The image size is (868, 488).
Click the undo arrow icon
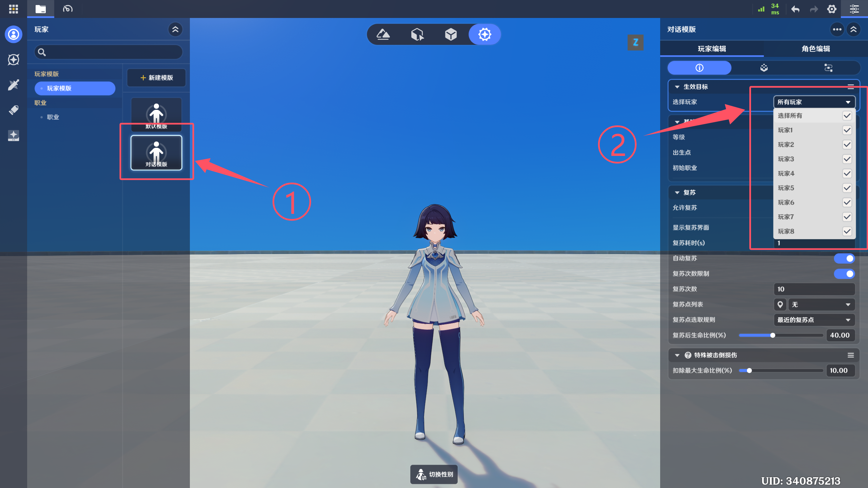(795, 9)
